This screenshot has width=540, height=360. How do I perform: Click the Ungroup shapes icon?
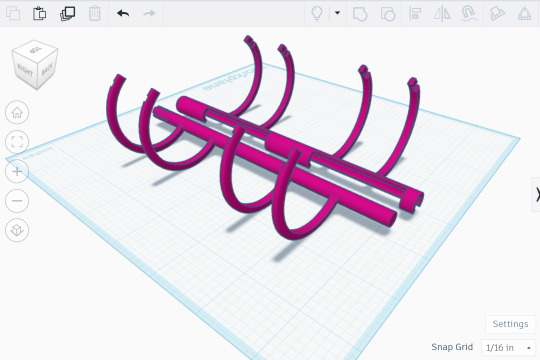tap(388, 14)
